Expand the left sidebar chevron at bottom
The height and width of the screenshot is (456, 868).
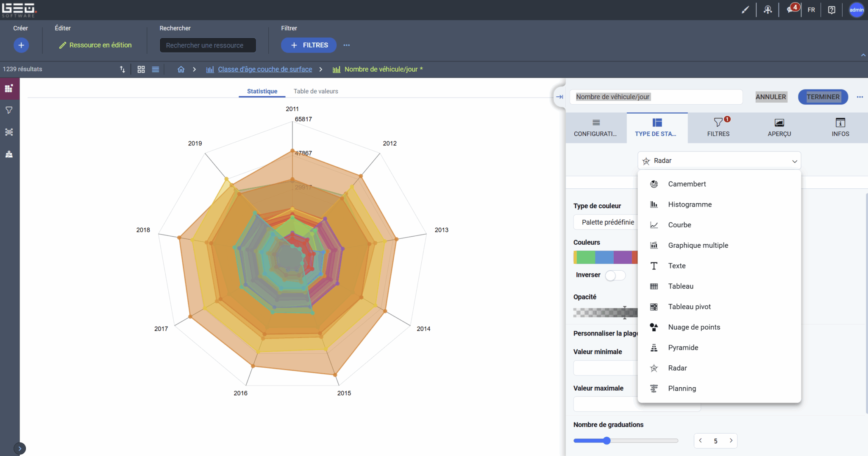[19, 448]
